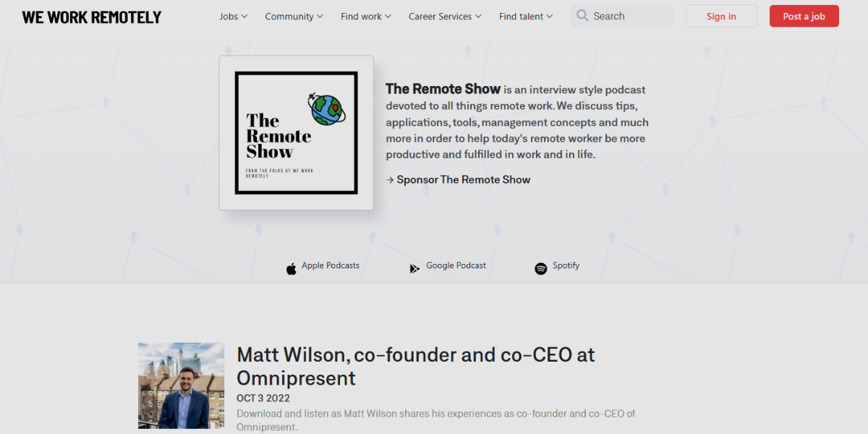Click the Google Podcast play icon
This screenshot has width=868, height=434.
coord(414,268)
